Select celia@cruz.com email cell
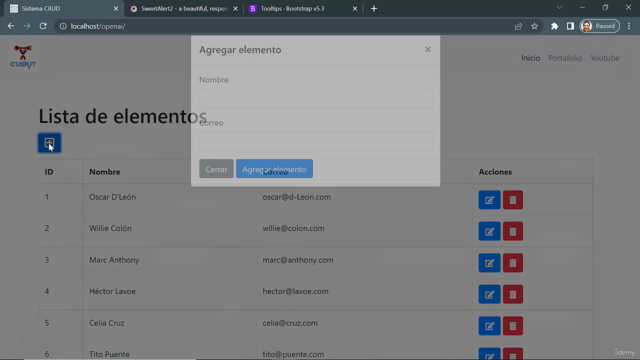Image resolution: width=640 pixels, height=360 pixels. coord(290,322)
